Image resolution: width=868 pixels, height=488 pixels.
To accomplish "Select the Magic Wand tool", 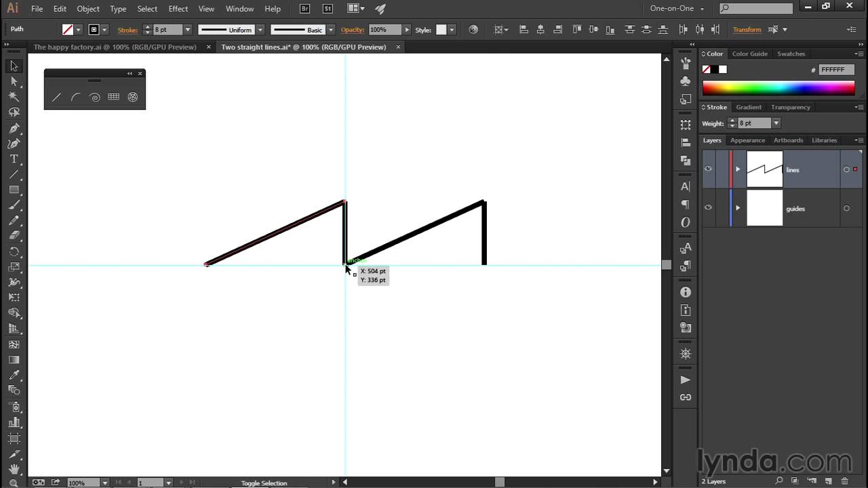I will (x=14, y=97).
